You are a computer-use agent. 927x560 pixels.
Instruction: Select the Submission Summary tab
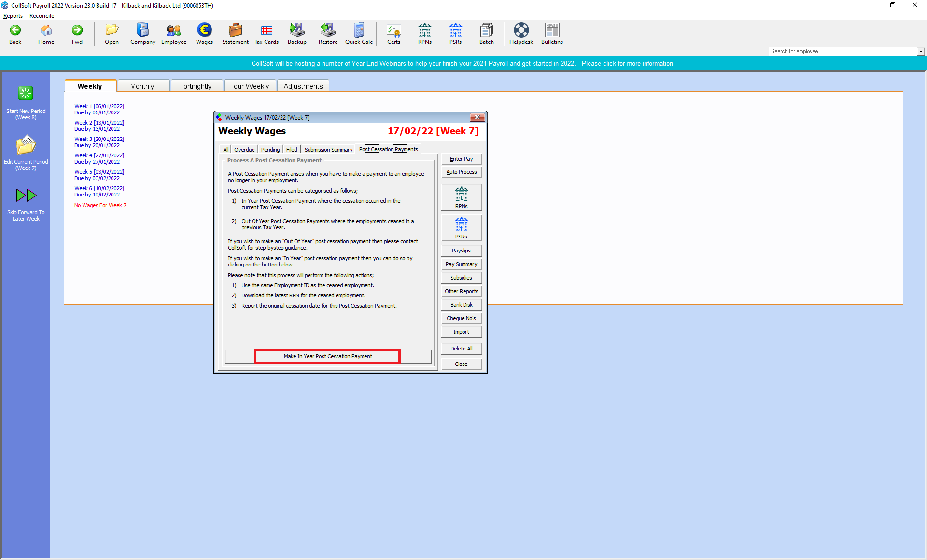[x=328, y=150]
